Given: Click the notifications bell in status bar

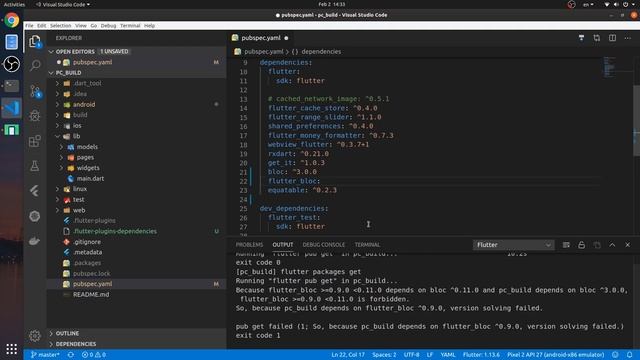Looking at the screenshot, I should point(630,355).
